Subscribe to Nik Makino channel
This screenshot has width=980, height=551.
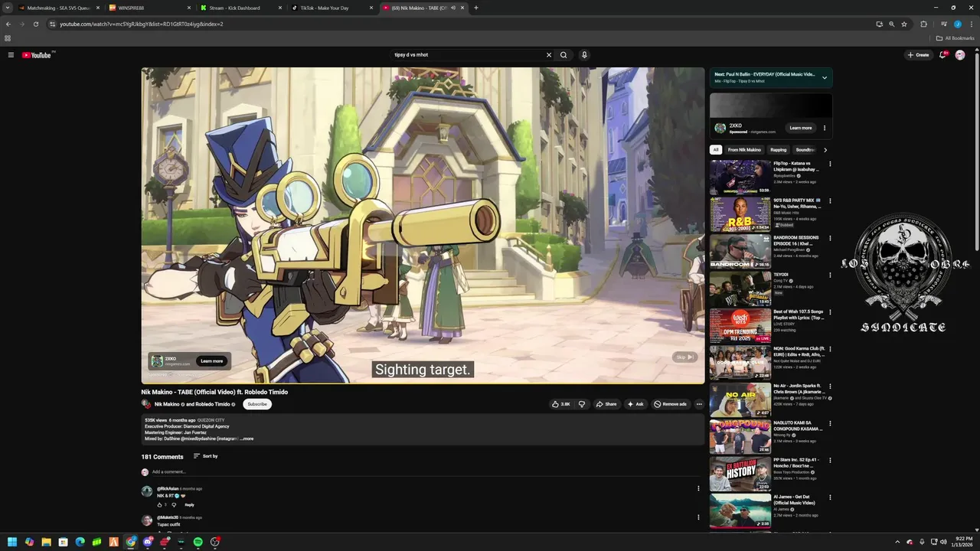tap(257, 404)
